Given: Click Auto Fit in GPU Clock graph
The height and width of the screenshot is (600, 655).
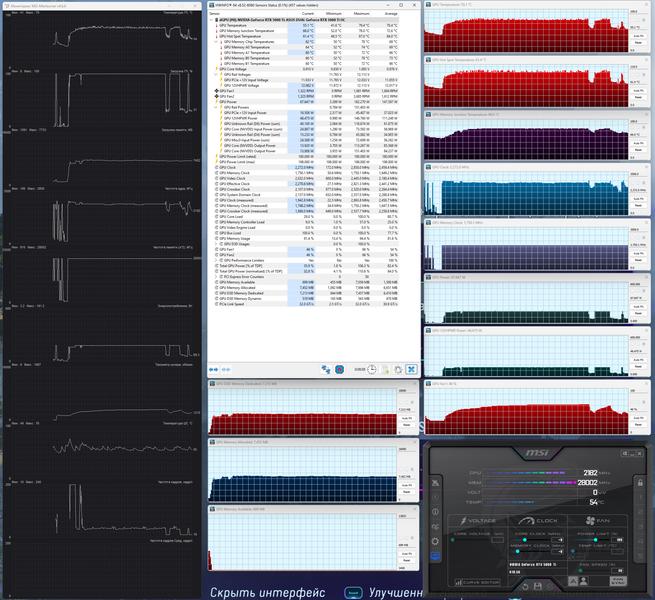Looking at the screenshot, I should pos(638,199).
